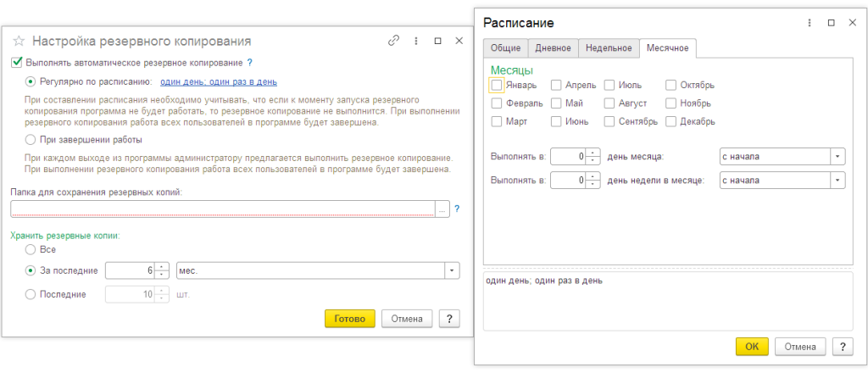Toggle automatic backup checkbox
Viewport: 868px width, 373px height.
(16, 63)
